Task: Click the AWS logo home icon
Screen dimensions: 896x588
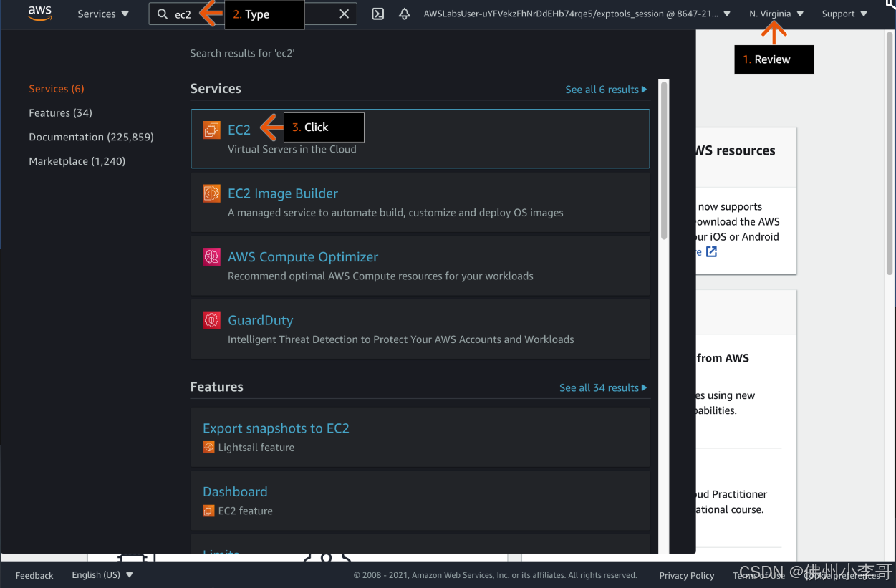Action: [40, 14]
